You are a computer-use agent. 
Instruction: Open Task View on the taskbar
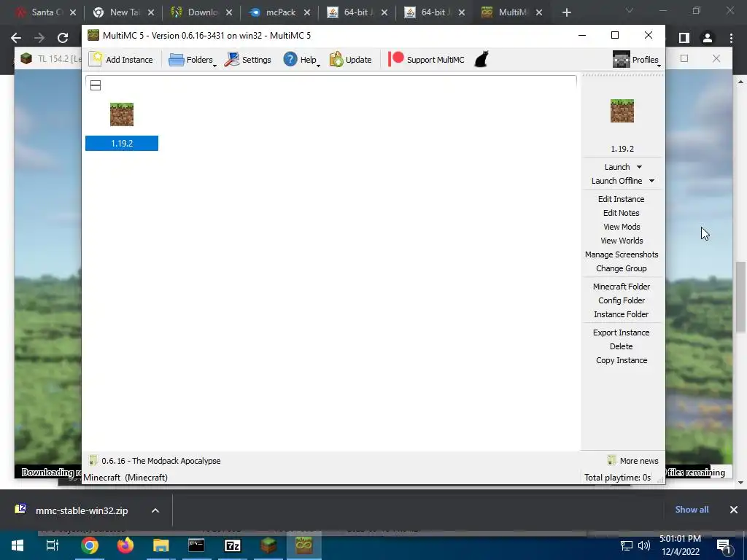[x=53, y=545]
